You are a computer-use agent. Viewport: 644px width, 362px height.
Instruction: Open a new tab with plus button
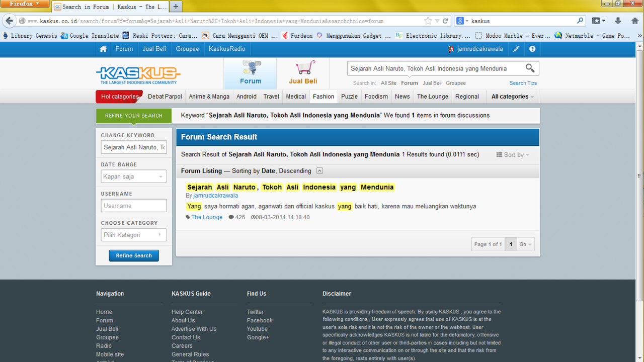click(176, 7)
